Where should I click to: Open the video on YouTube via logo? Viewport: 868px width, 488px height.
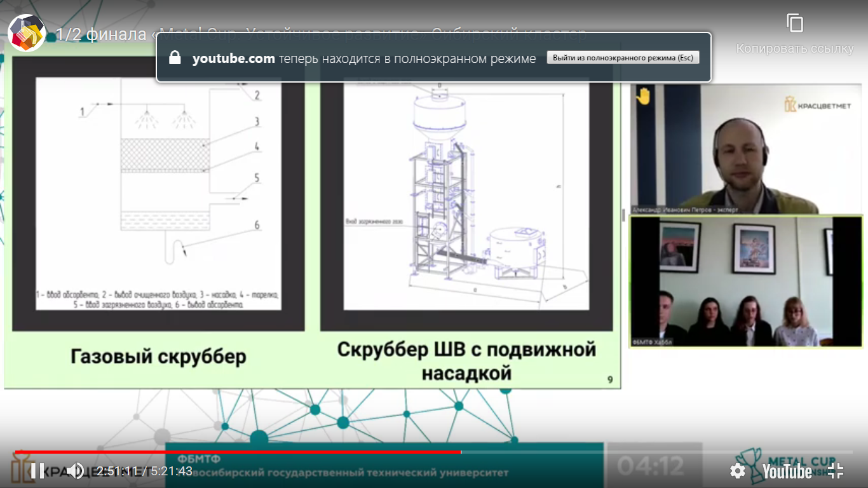(x=787, y=471)
